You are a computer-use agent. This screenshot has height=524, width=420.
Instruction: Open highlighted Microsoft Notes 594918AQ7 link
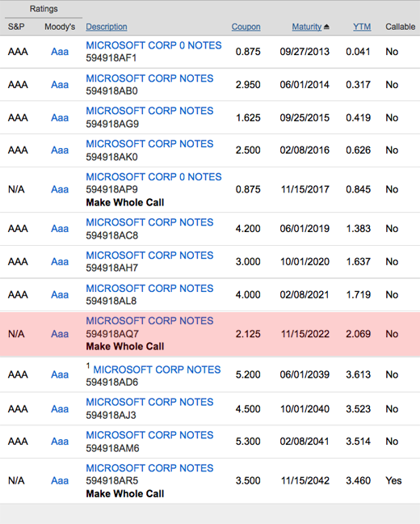[x=149, y=321]
